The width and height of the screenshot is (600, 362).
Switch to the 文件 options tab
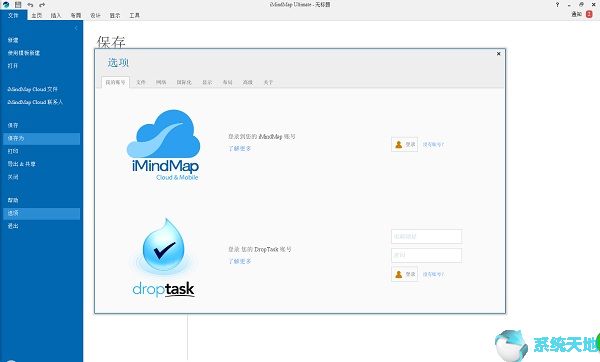pos(141,82)
